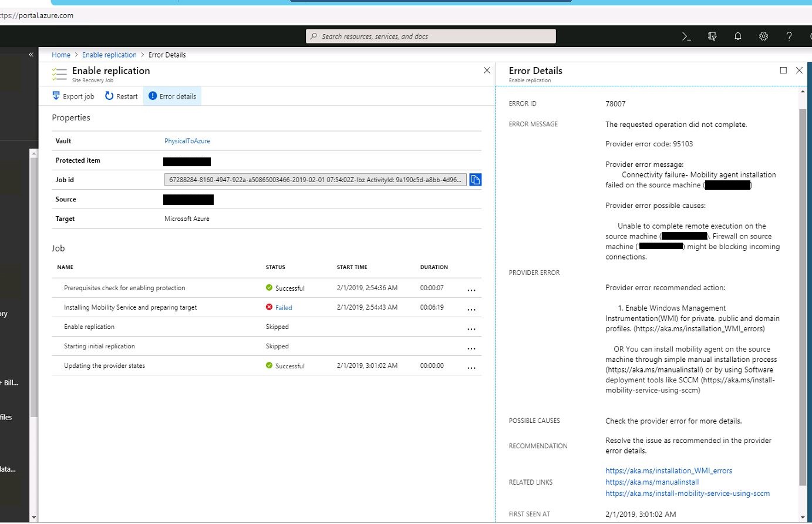Close the Enable replication blade
812x524 pixels.
pyautogui.click(x=487, y=70)
